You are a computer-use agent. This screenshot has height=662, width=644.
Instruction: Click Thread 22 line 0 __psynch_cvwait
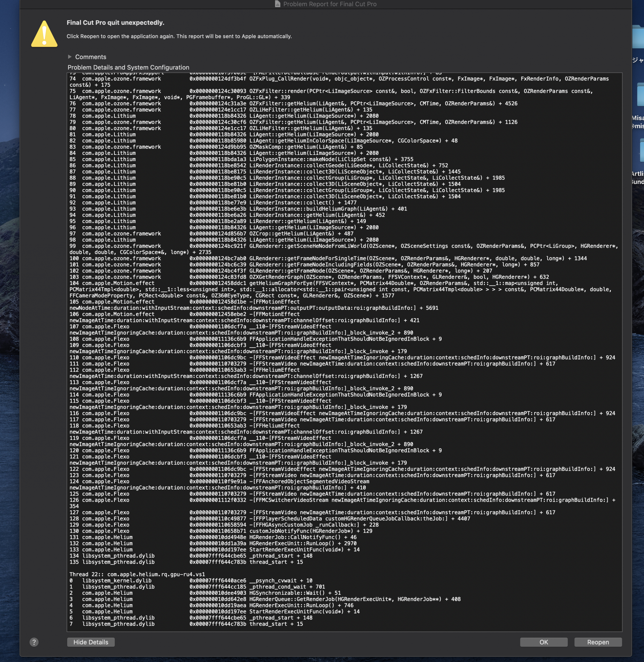point(191,581)
